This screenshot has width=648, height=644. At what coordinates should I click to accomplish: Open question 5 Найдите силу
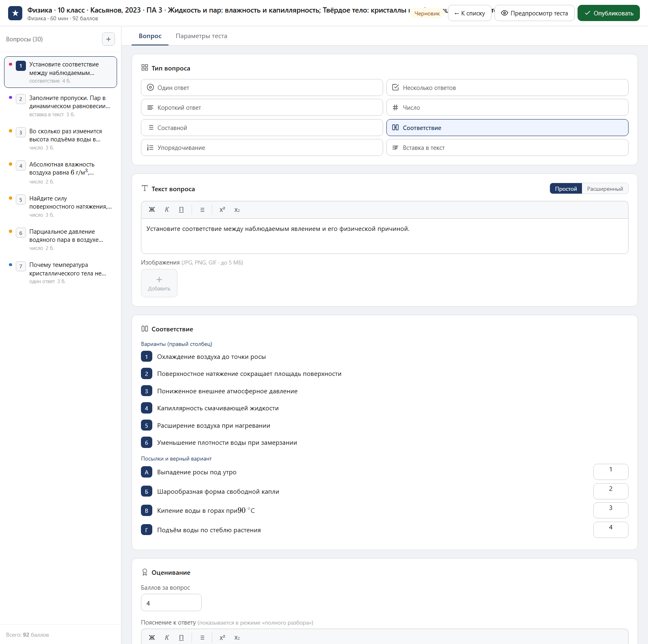pos(60,206)
